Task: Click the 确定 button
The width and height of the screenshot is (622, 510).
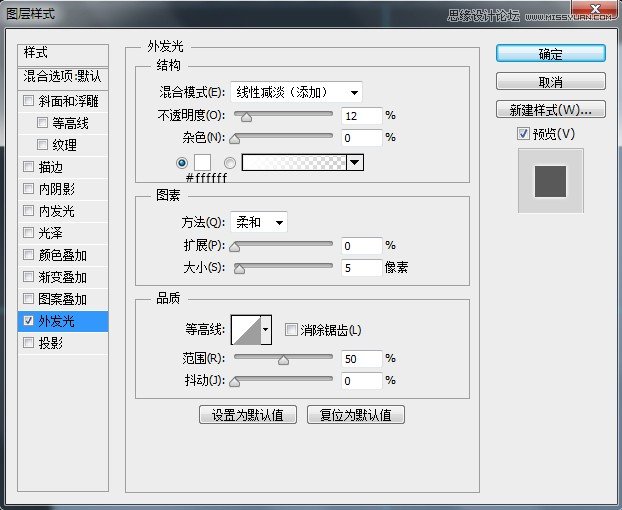Action: [551, 54]
